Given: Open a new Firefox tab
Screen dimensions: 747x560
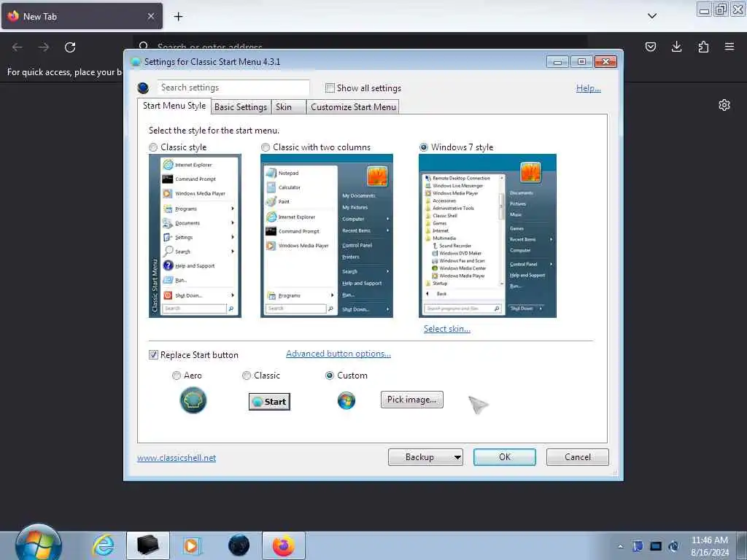Looking at the screenshot, I should click(x=178, y=17).
